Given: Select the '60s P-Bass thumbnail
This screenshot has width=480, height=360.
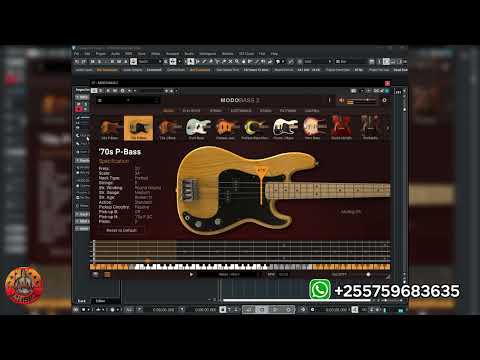Looking at the screenshot, I should tap(110, 129).
